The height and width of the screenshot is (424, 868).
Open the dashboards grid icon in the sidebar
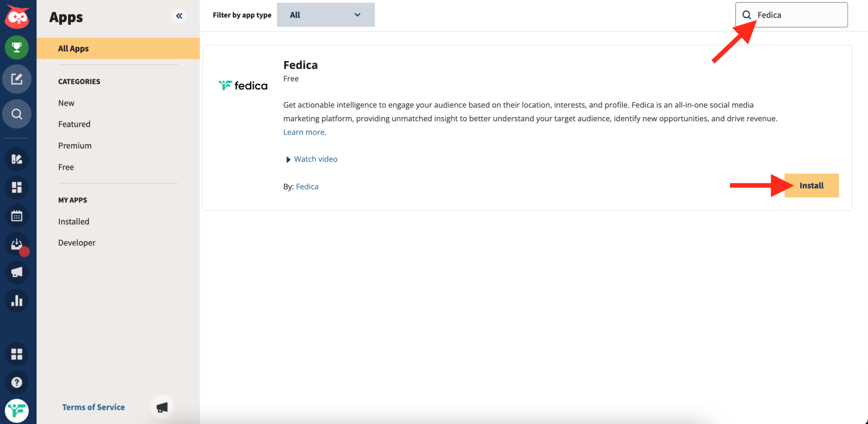pyautogui.click(x=17, y=187)
